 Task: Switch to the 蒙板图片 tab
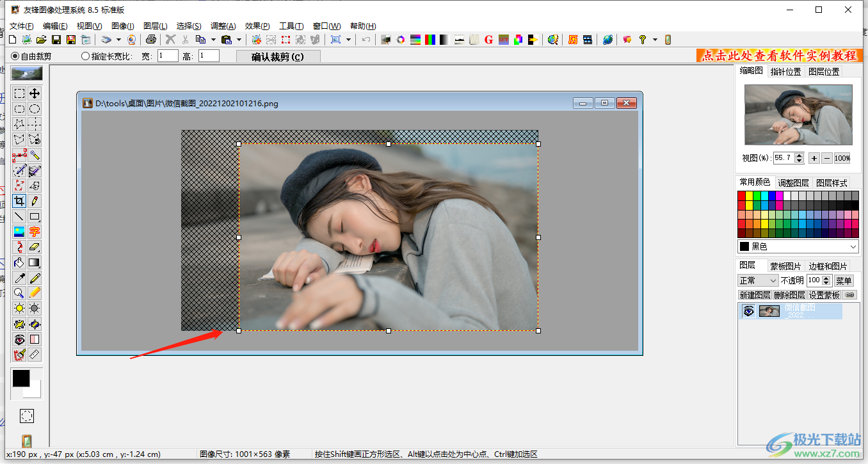click(785, 266)
